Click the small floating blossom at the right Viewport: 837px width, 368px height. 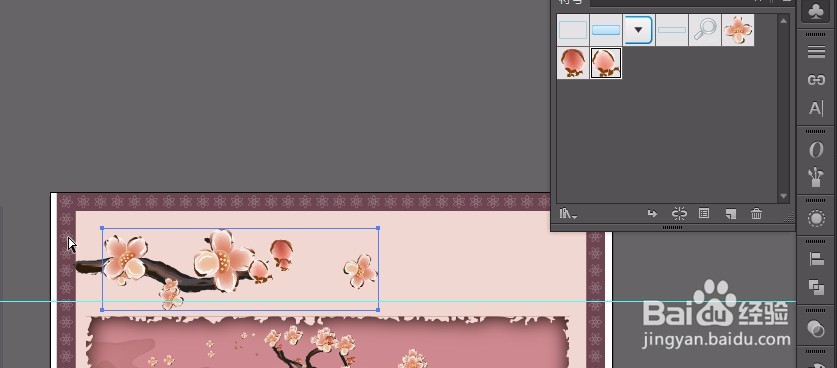pos(360,270)
